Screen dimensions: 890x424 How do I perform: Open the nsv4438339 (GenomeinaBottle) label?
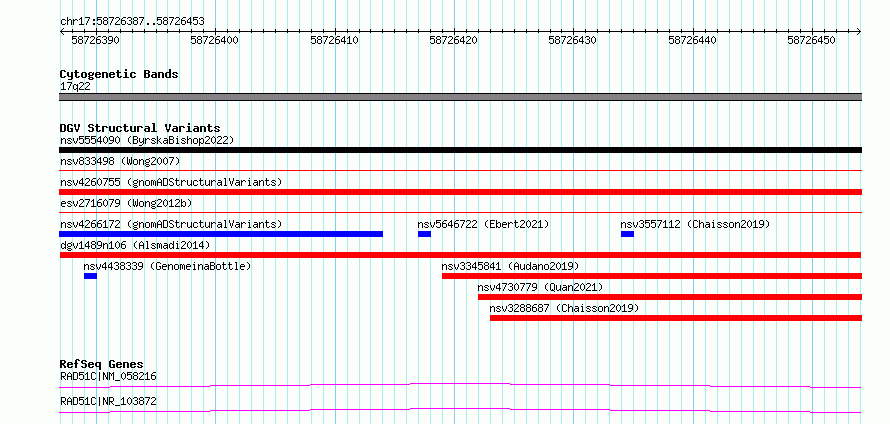167,266
